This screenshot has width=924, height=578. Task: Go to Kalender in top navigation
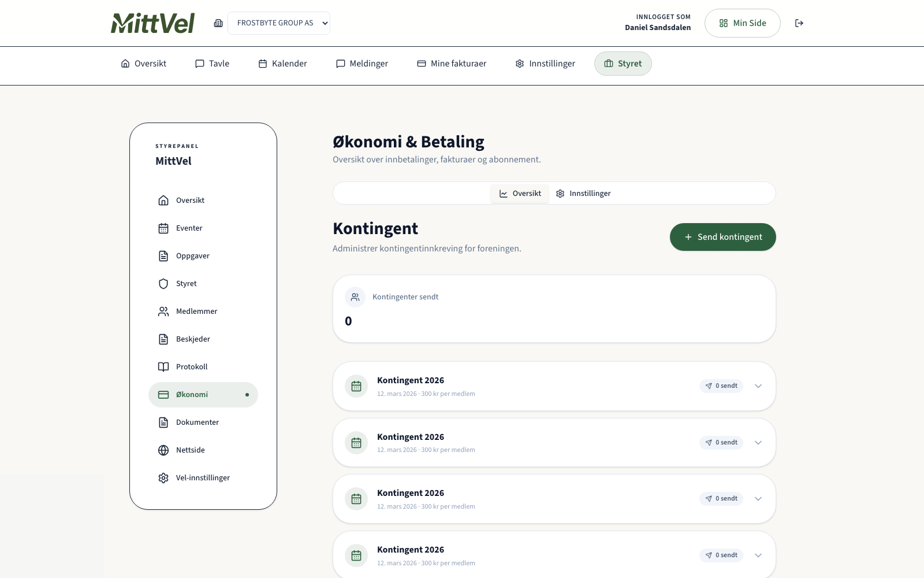pyautogui.click(x=282, y=64)
